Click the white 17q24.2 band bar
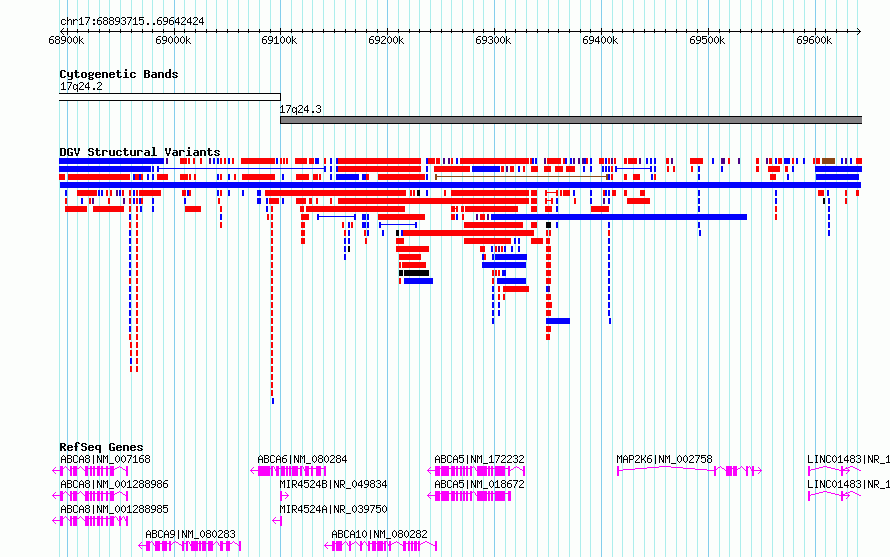Viewport: 890px width, 557px height. pyautogui.click(x=170, y=97)
